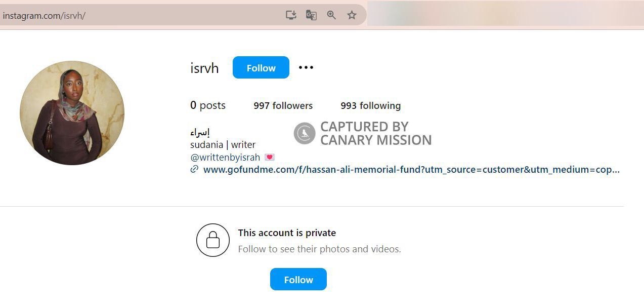Click the padlock icon above private account notice
The image size is (644, 306).
212,240
